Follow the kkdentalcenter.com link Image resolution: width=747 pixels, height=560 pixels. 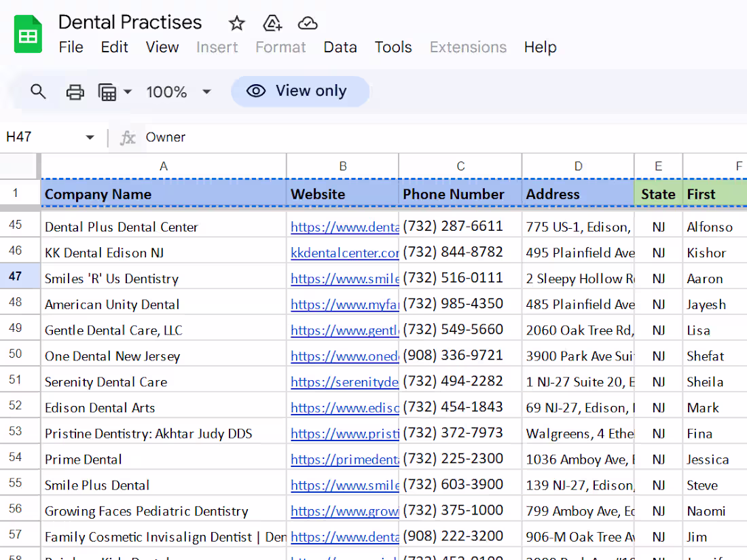coord(343,252)
